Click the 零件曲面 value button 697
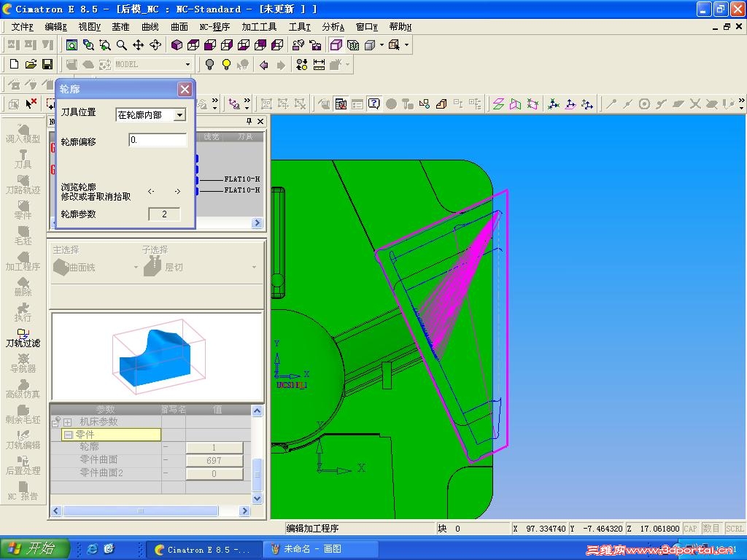The height and width of the screenshot is (560, 747). click(214, 461)
